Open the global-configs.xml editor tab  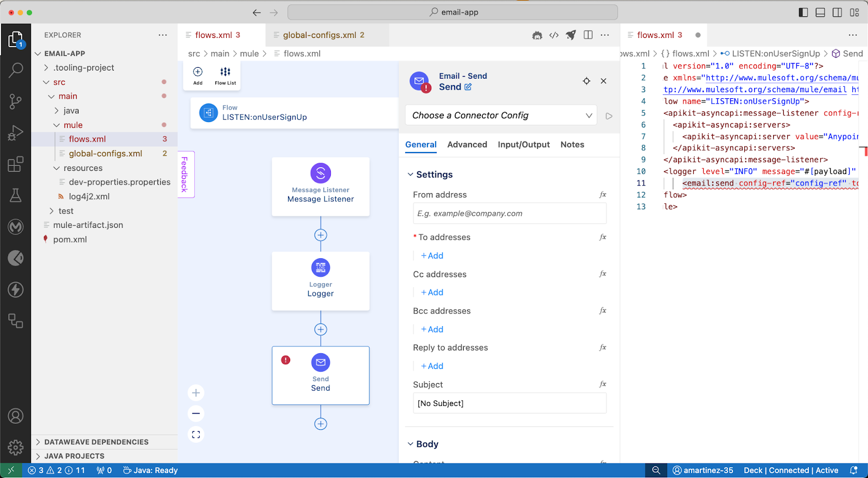click(323, 35)
